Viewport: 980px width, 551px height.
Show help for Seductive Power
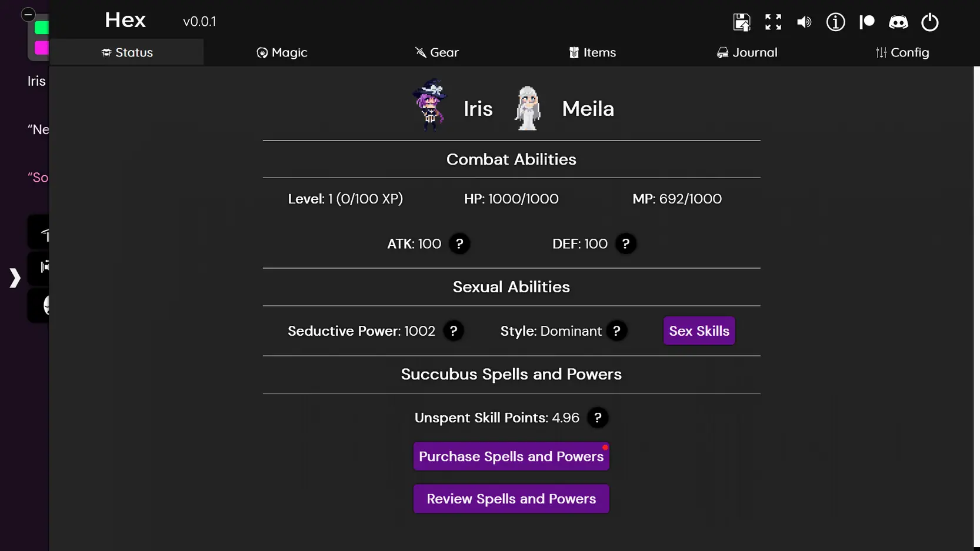[x=453, y=331]
